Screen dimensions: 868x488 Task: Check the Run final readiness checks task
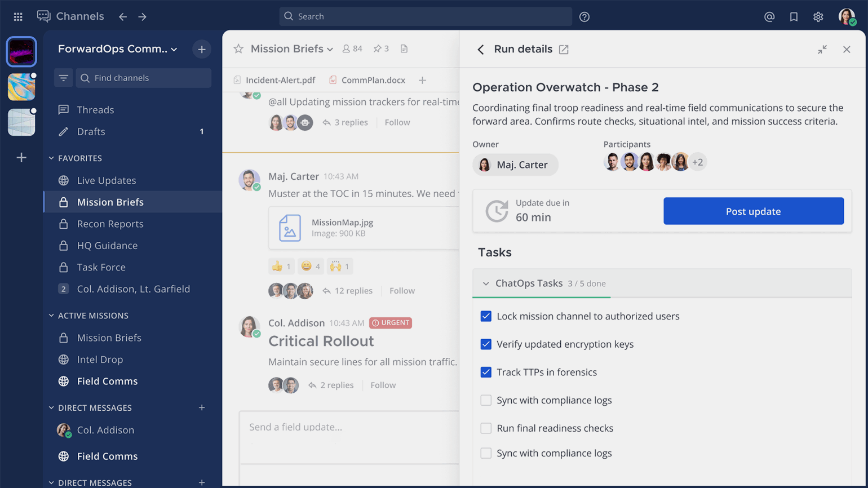[x=486, y=428]
